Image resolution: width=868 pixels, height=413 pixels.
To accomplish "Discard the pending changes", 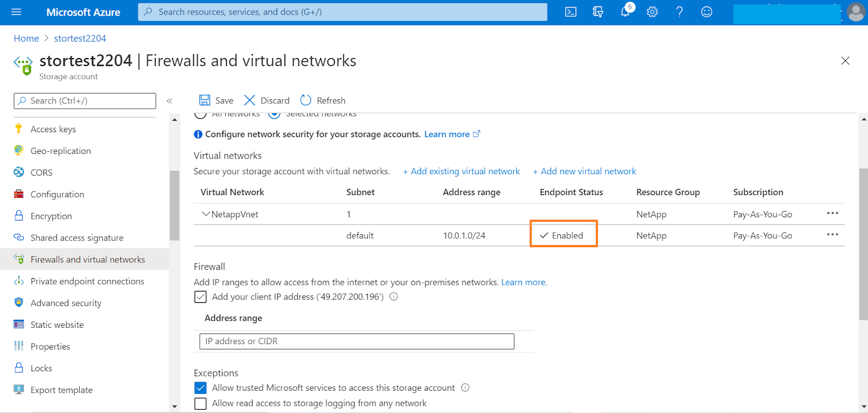I will point(267,100).
